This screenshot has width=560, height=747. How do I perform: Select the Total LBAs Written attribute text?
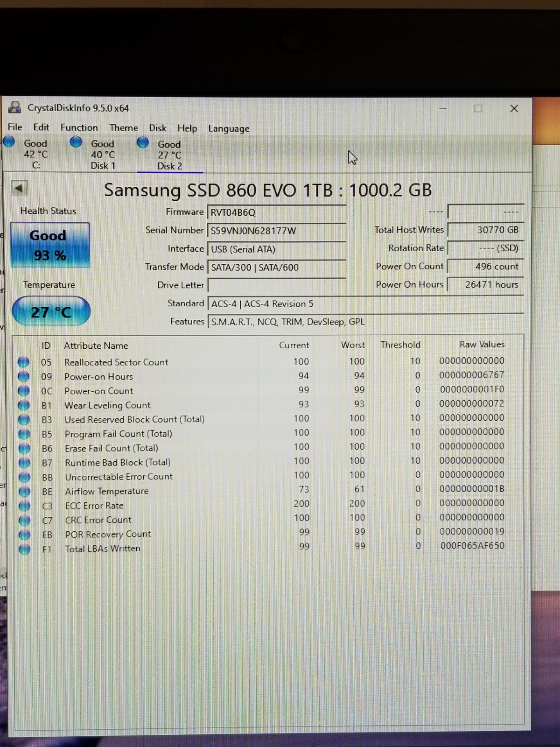point(103,549)
